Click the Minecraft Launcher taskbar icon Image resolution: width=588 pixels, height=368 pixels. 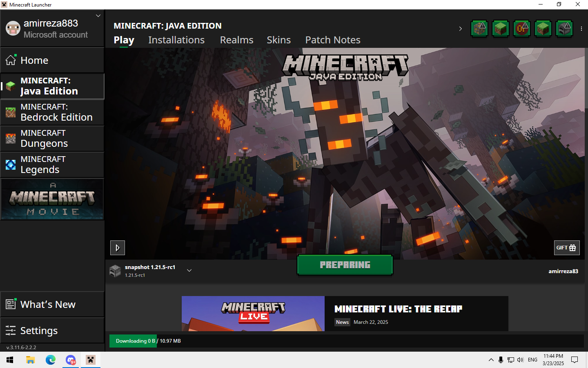point(91,360)
